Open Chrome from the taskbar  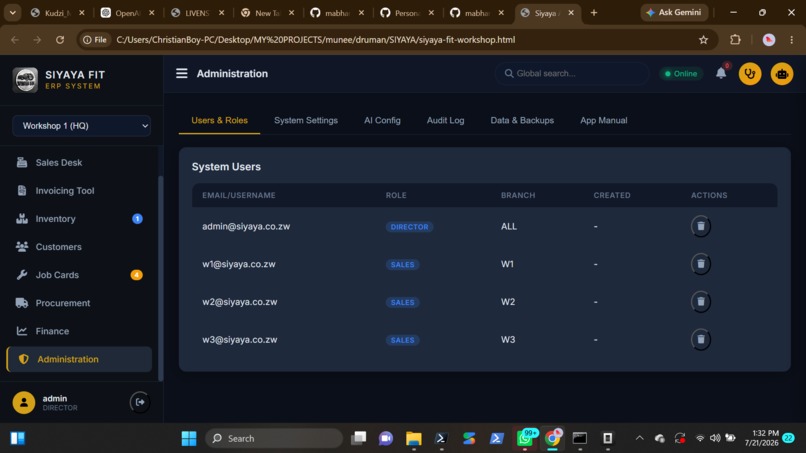click(553, 439)
